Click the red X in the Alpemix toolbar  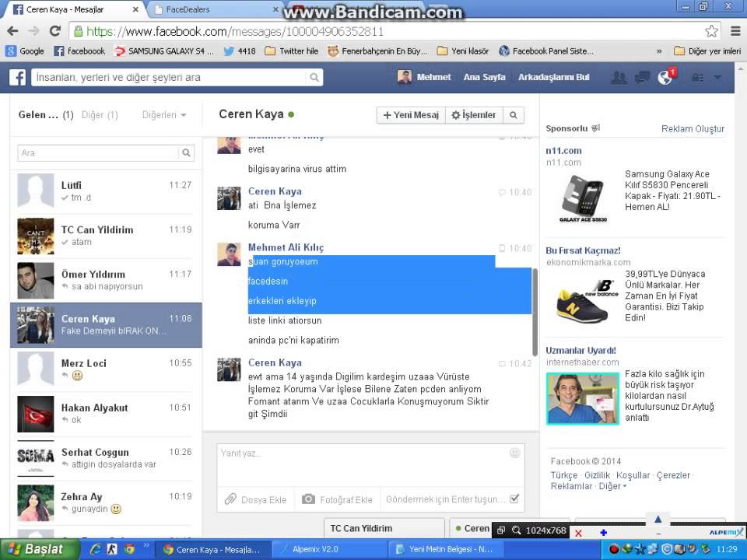(578, 533)
